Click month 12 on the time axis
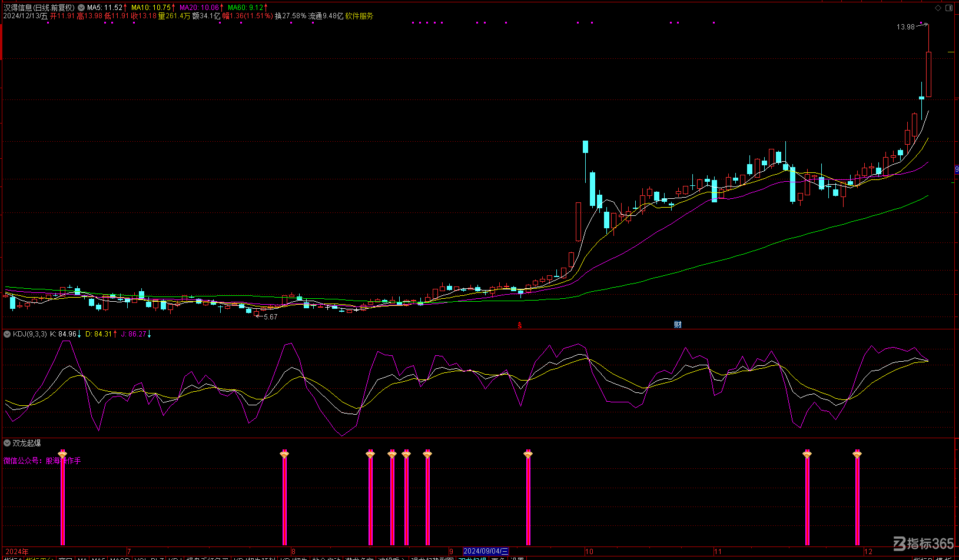The height and width of the screenshot is (560, 959). [x=868, y=552]
